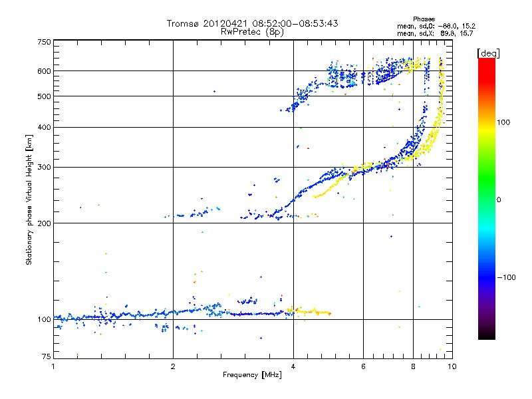Click the y-axis label 'Stationary phase Virtual Height [km]'
This screenshot has width=532, height=399.
(29, 199)
